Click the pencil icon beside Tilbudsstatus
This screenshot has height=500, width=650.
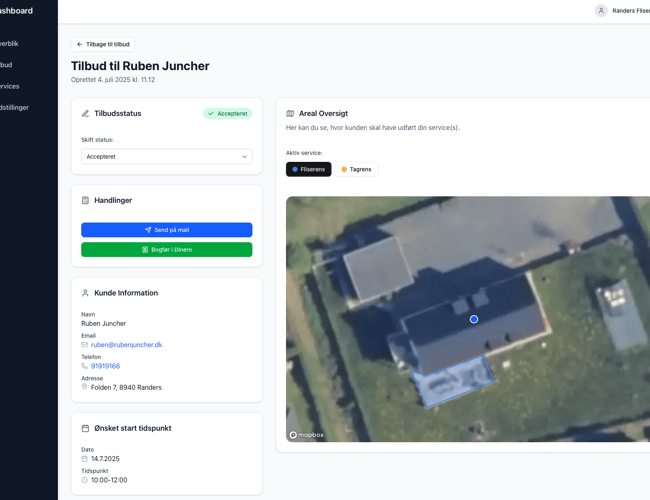(x=85, y=114)
